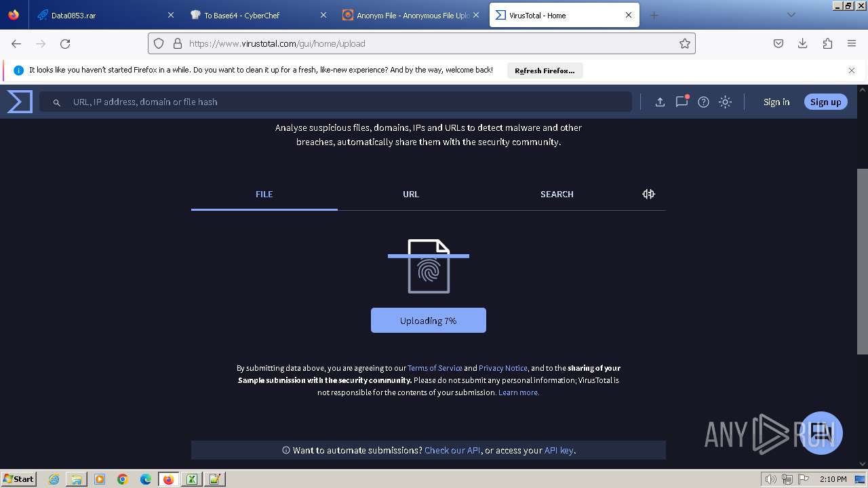The height and width of the screenshot is (488, 868).
Task: Open Chrome from the taskbar
Action: click(123, 479)
